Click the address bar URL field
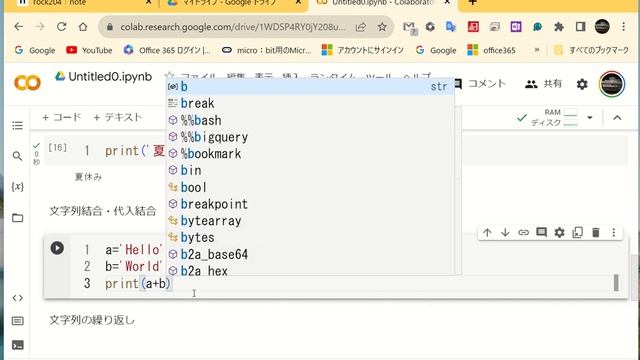The image size is (640, 360). point(233,27)
